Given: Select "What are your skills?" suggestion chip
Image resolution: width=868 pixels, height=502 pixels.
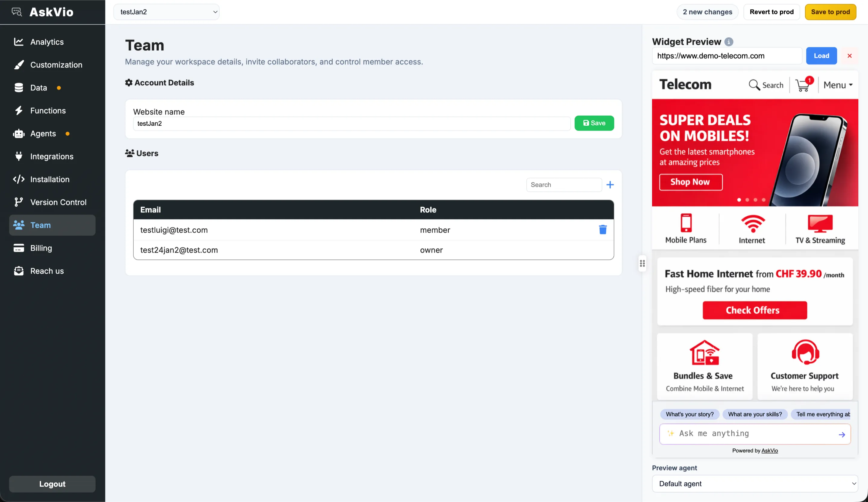Looking at the screenshot, I should [755, 414].
